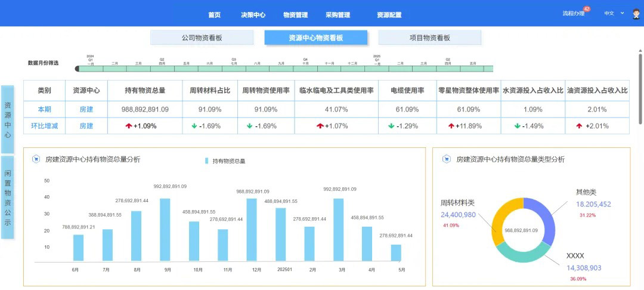
Task: Click the 18,205,452 value label
Action: pyautogui.click(x=593, y=204)
